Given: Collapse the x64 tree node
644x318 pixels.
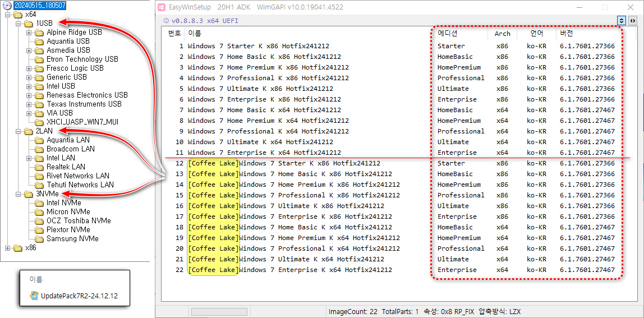Looking at the screenshot, I should point(7,15).
